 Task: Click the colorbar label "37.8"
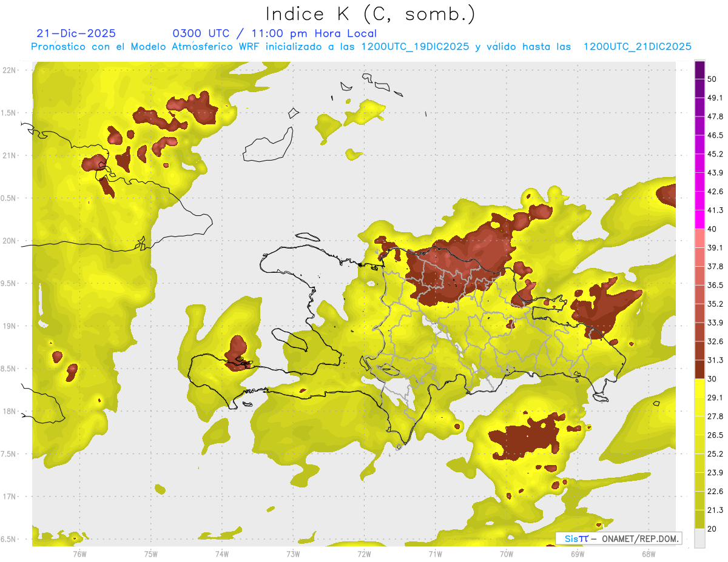715,266
